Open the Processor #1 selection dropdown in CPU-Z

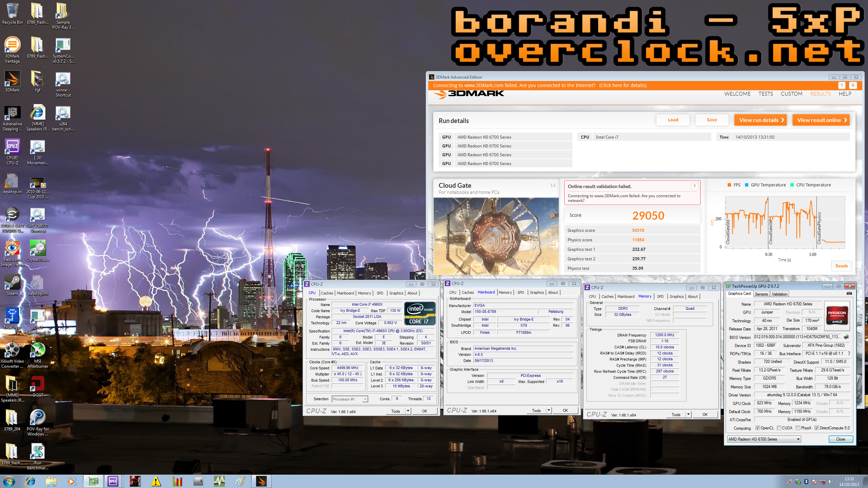tap(350, 399)
